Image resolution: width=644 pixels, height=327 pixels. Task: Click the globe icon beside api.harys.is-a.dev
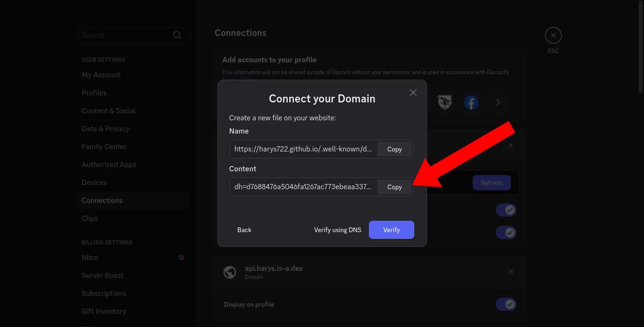230,272
